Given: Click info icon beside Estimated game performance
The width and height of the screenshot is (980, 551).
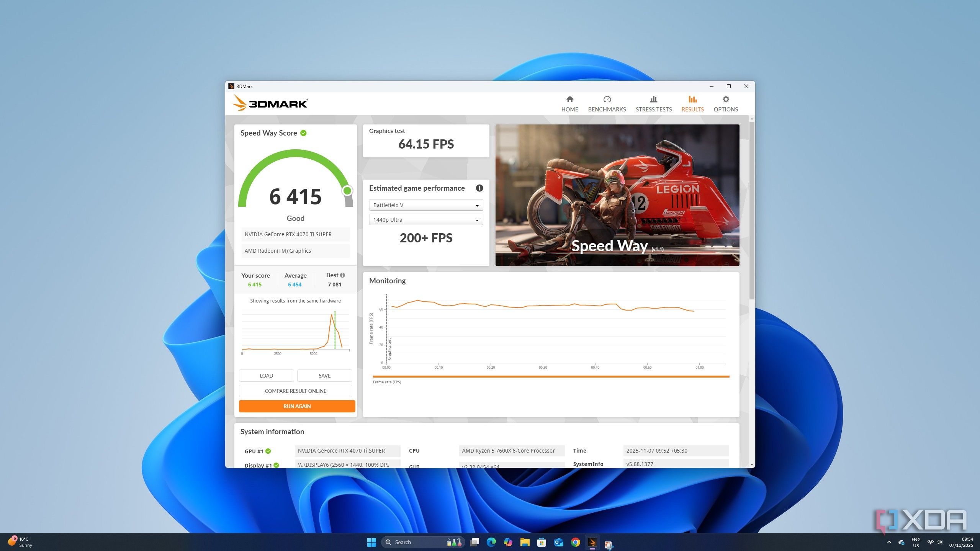Looking at the screenshot, I should coord(479,188).
